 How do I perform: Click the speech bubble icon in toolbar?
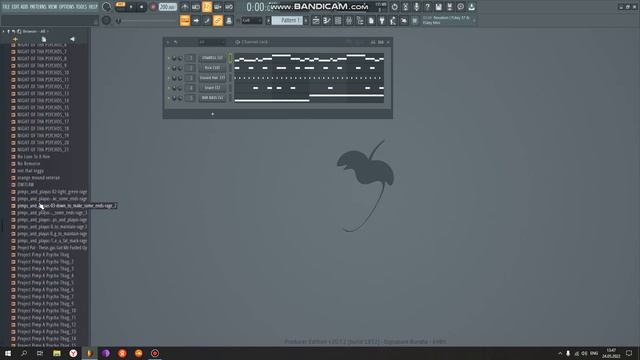coord(460,7)
